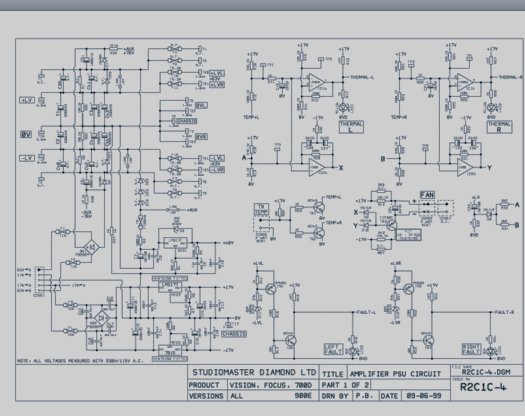This screenshot has width=525, height=416.
Task: Click the ALL versions value
Action: [236, 396]
